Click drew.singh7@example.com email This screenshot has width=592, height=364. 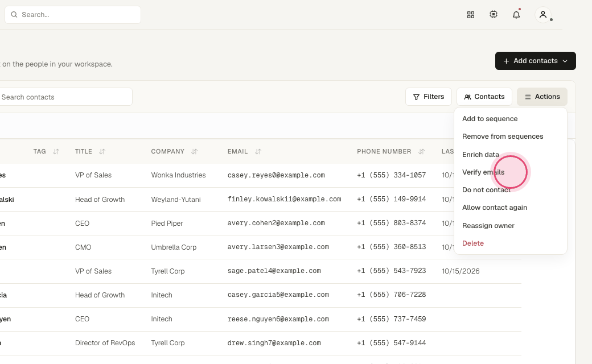(274, 343)
